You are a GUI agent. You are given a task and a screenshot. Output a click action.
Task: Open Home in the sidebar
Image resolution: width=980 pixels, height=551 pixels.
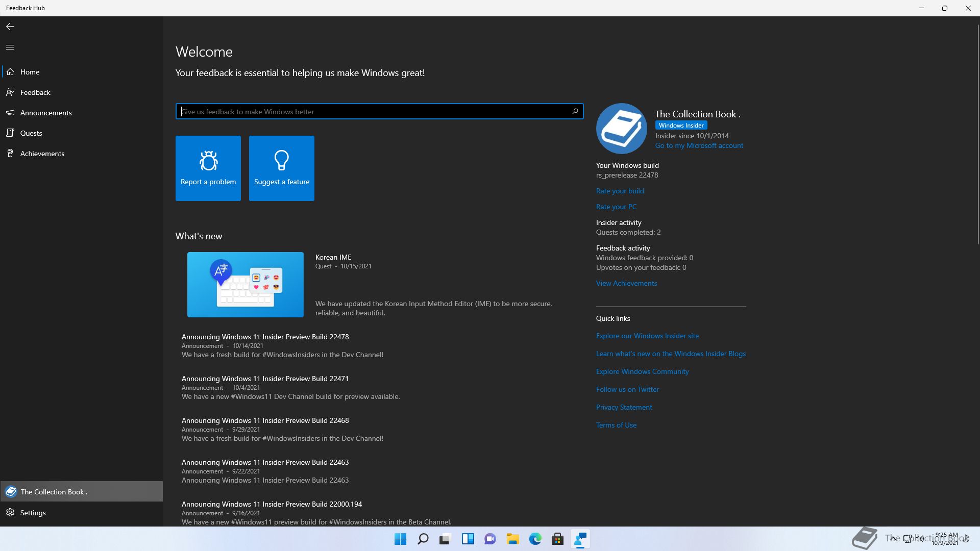(x=82, y=72)
